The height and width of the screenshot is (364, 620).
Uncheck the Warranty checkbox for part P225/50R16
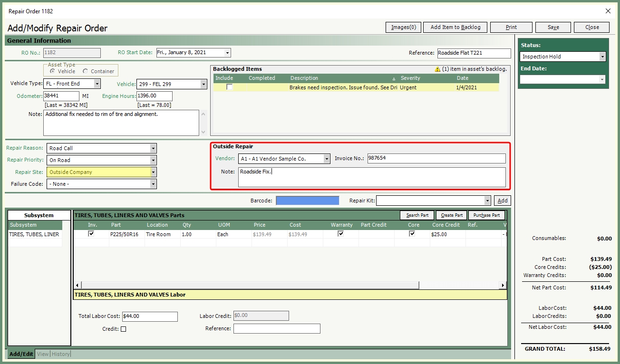[340, 234]
